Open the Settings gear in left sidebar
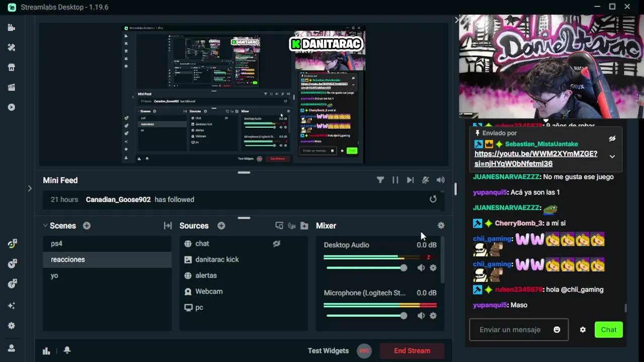Viewport: 644px width, 362px height. pyautogui.click(x=12, y=326)
